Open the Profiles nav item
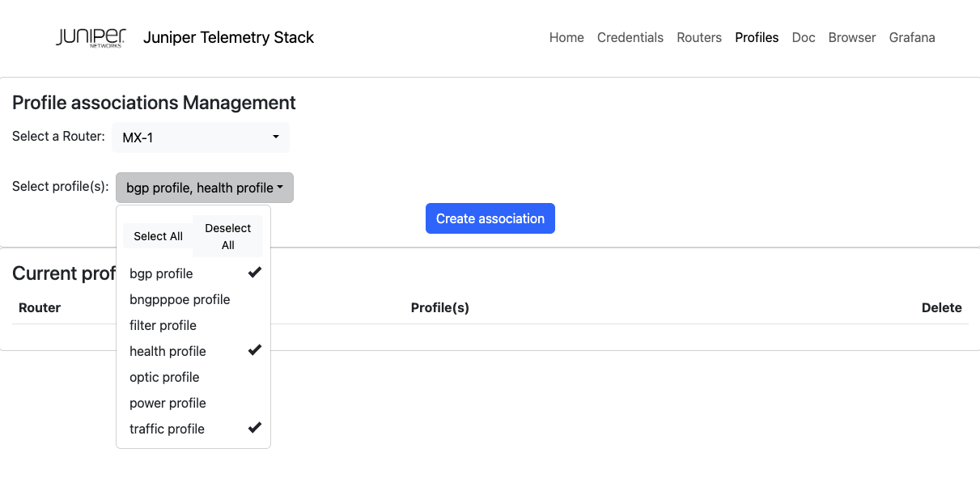Image resolution: width=980 pixels, height=478 pixels. 757,37
